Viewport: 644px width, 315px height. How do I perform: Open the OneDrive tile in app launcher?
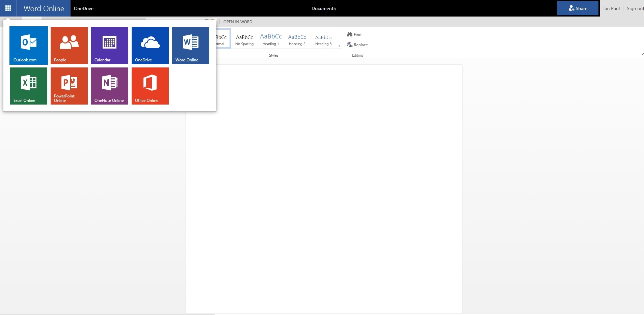tap(150, 46)
